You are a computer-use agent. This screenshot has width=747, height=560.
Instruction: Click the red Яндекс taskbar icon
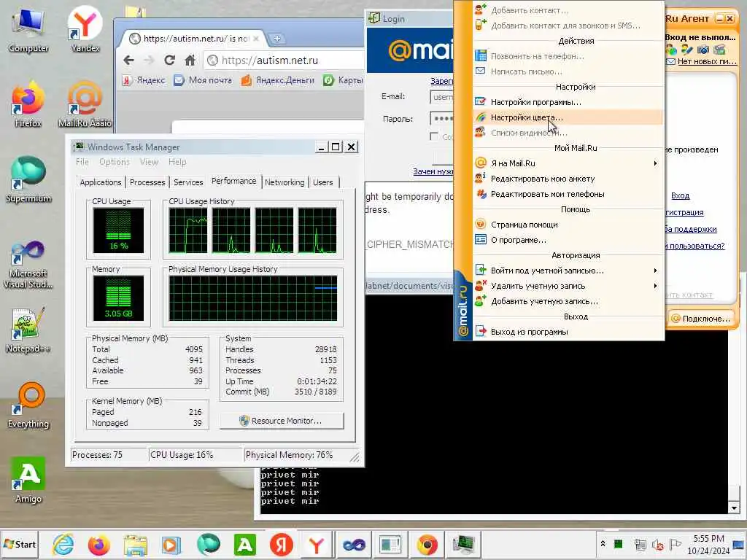point(281,545)
